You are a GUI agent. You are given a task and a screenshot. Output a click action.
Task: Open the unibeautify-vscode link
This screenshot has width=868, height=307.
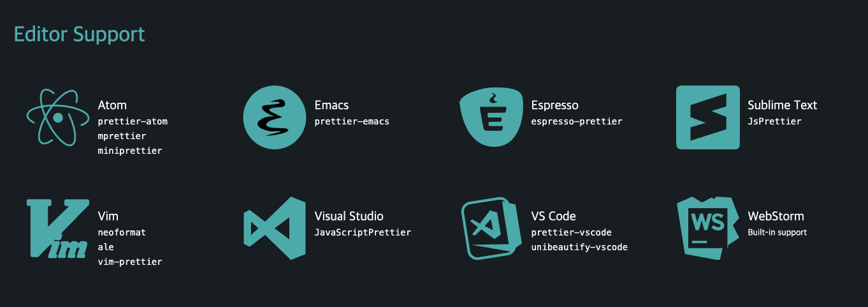coord(579,247)
